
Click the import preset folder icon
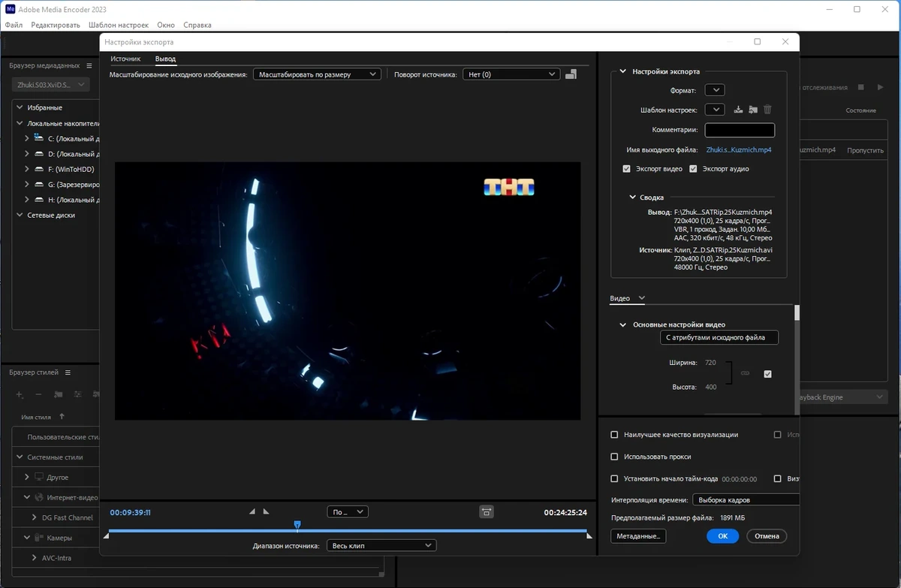click(x=753, y=110)
